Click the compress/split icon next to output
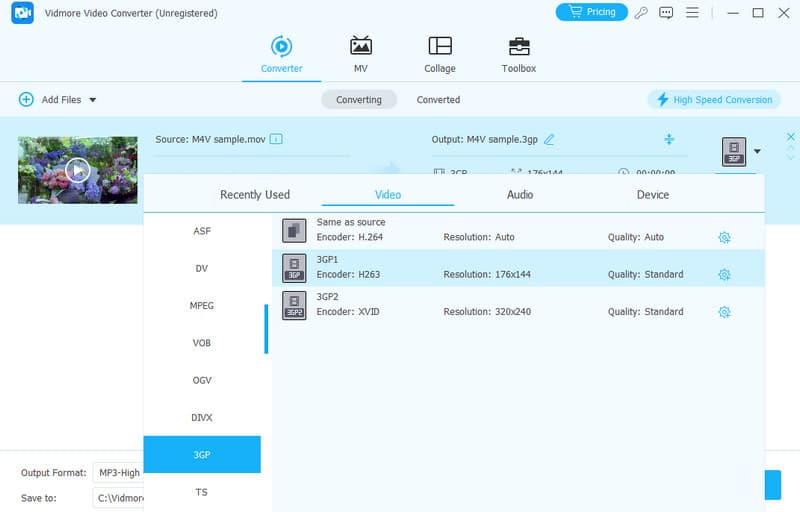Image resolution: width=800 pixels, height=512 pixels. 669,140
